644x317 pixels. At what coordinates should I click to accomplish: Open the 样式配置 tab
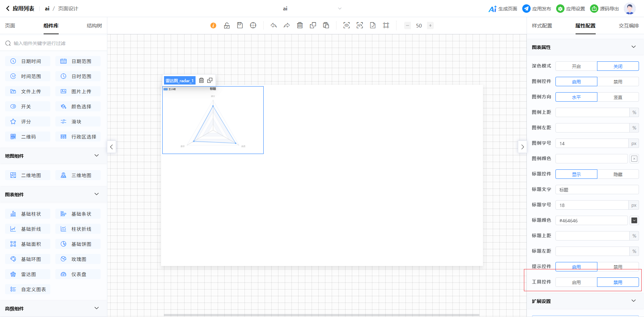click(x=542, y=26)
